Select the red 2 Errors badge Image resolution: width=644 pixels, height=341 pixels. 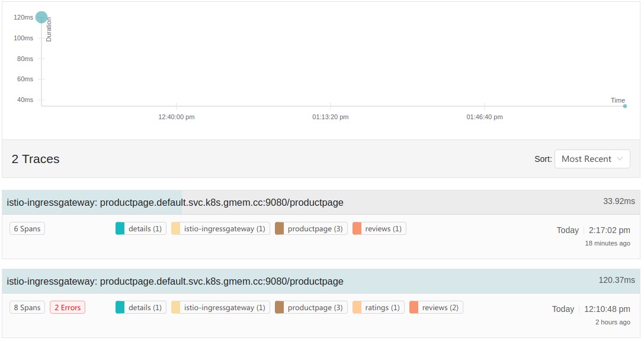(68, 307)
